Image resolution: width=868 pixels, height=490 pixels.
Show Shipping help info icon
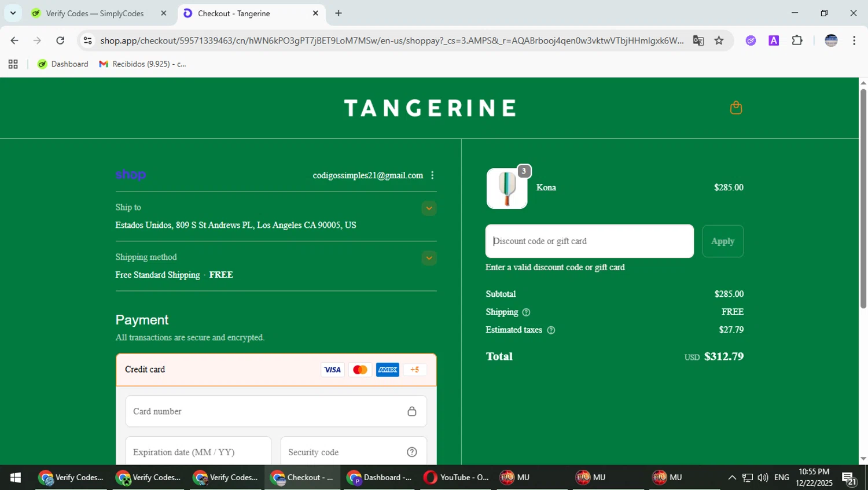click(x=526, y=312)
